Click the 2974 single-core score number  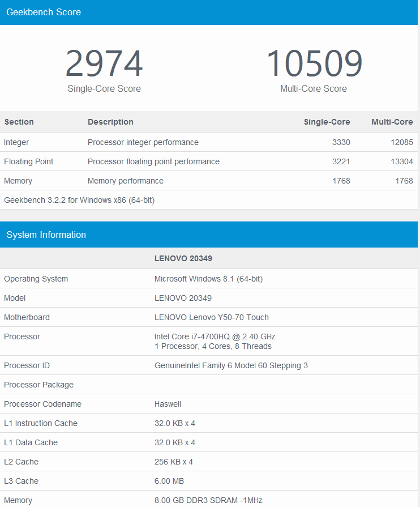click(104, 64)
